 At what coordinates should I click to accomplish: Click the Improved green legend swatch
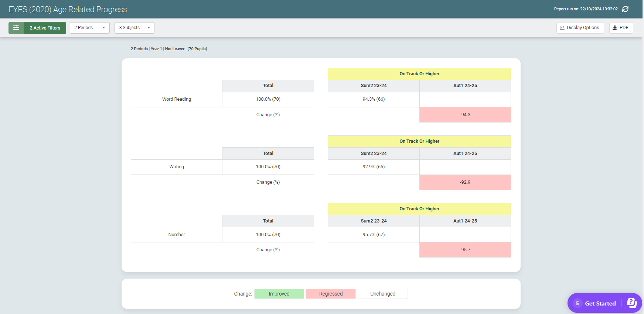(279, 294)
